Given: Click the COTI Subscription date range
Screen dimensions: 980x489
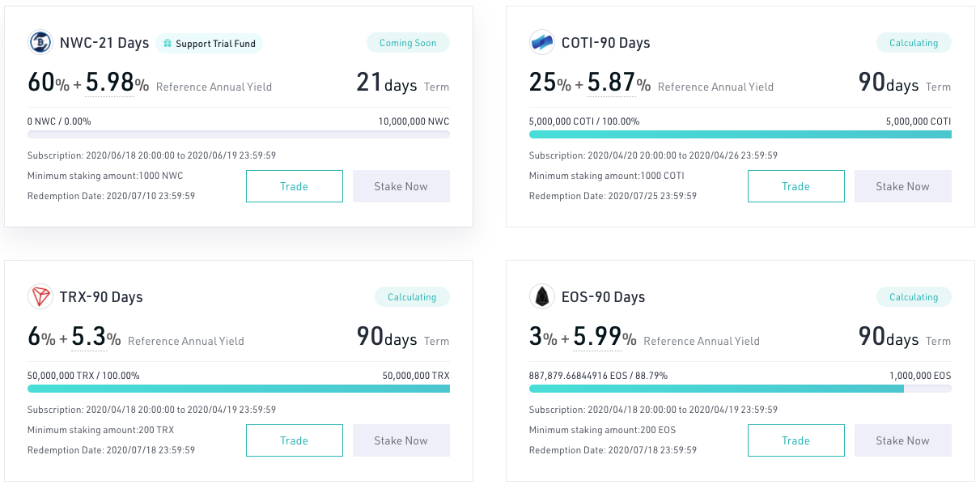Looking at the screenshot, I should coord(654,155).
